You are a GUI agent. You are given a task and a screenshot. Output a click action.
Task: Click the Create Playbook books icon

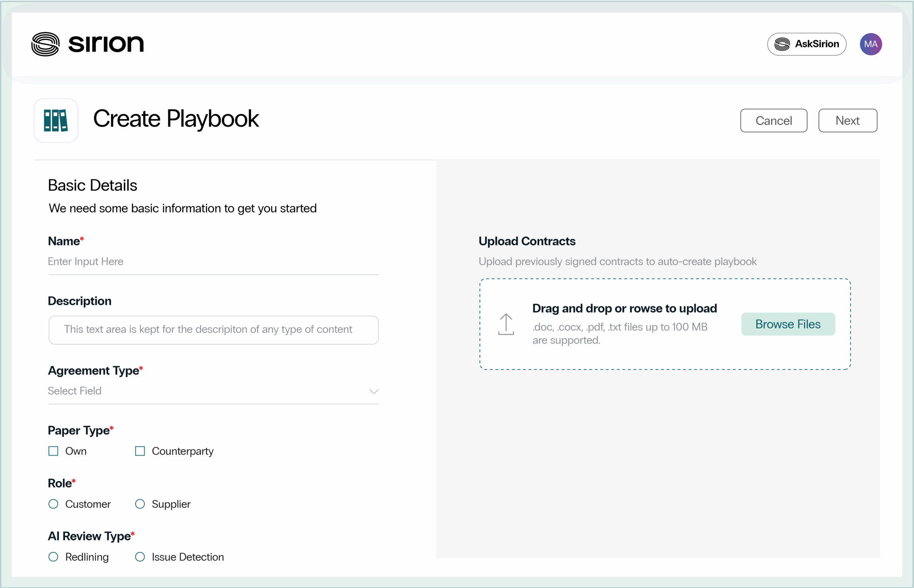[56, 120]
